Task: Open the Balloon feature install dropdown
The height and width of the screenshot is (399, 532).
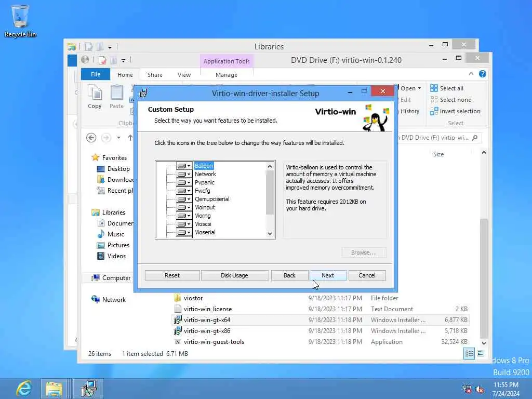Action: click(184, 166)
